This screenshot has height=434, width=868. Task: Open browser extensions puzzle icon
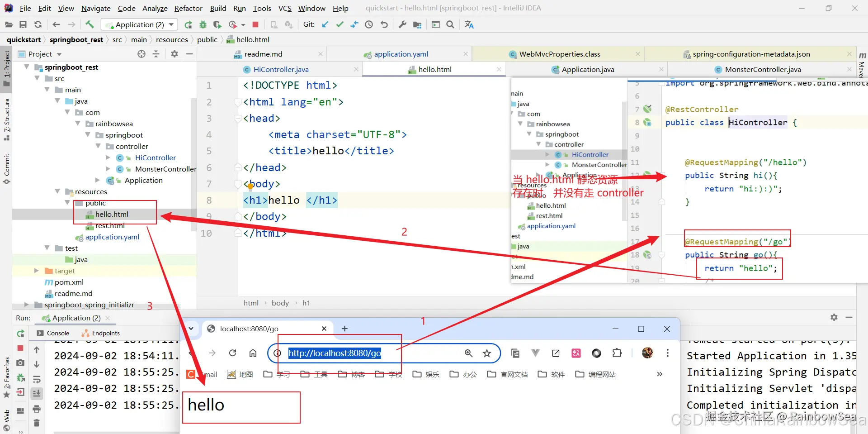tap(617, 353)
